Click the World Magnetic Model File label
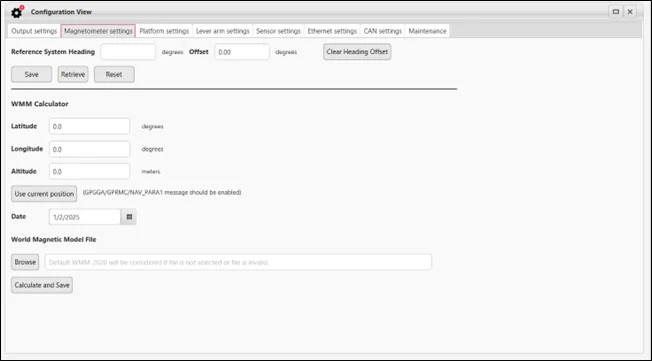The height and width of the screenshot is (361, 652). [54, 240]
